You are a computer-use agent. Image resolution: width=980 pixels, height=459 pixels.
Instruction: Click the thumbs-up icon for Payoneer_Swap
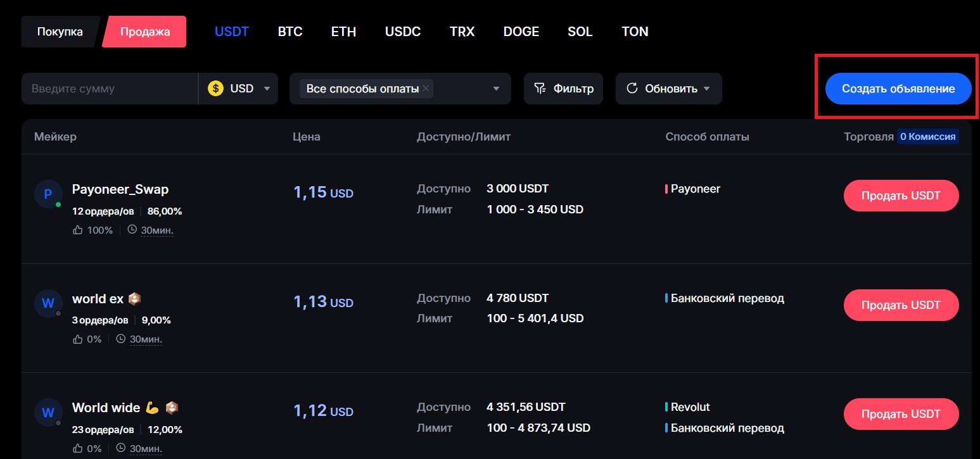pos(78,230)
